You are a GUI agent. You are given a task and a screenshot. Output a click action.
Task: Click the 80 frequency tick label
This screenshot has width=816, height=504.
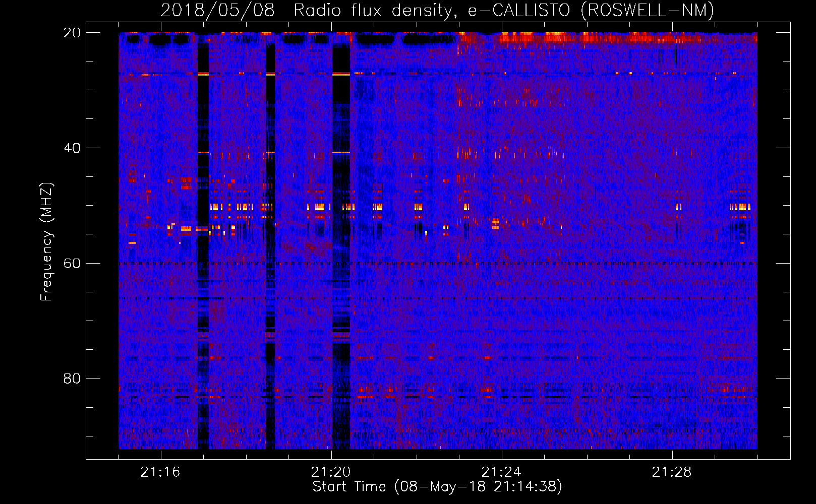(72, 379)
